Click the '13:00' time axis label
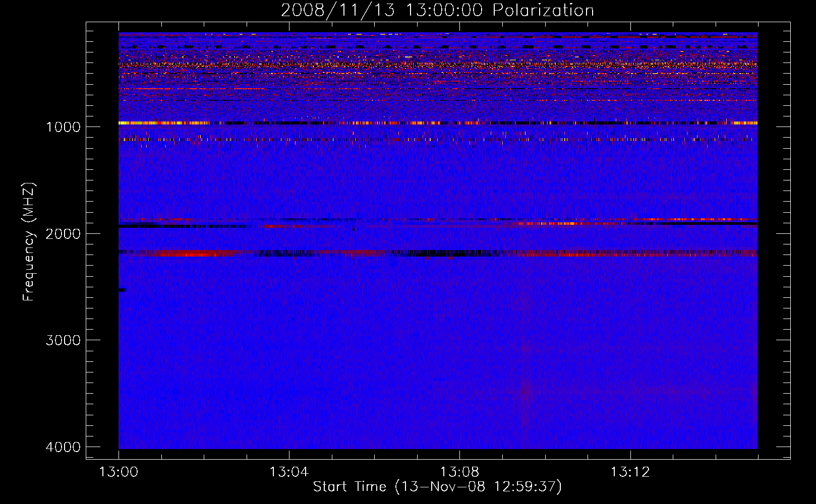This screenshot has height=504, width=816. coord(119,472)
